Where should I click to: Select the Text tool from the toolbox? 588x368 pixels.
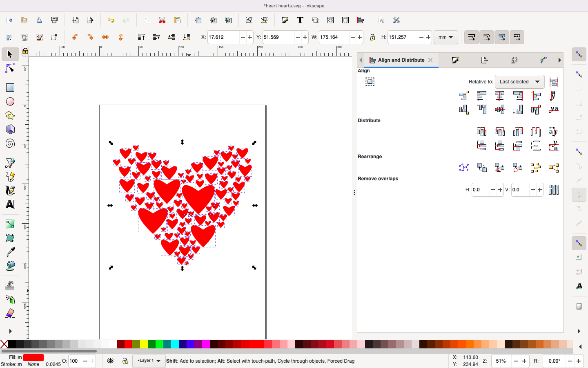pyautogui.click(x=10, y=204)
